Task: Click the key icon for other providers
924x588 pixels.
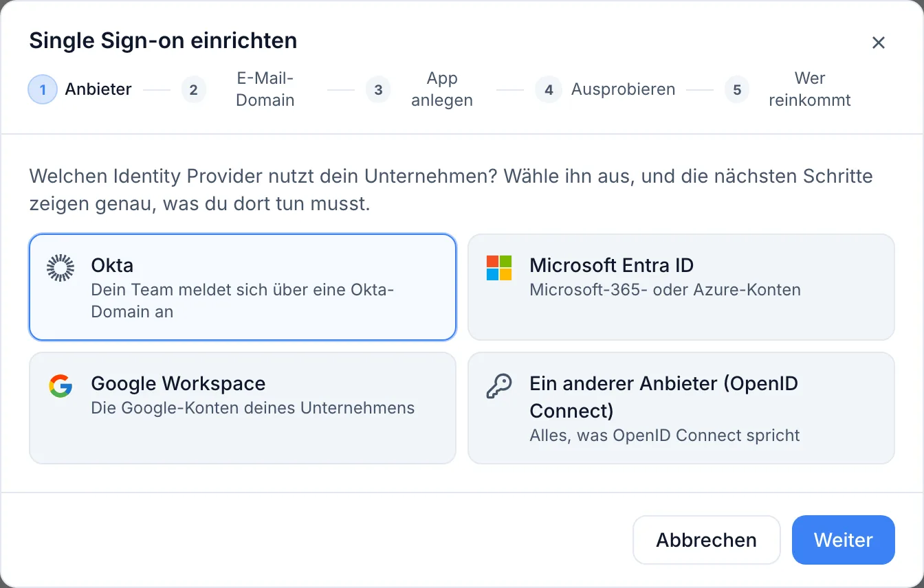Action: click(499, 386)
